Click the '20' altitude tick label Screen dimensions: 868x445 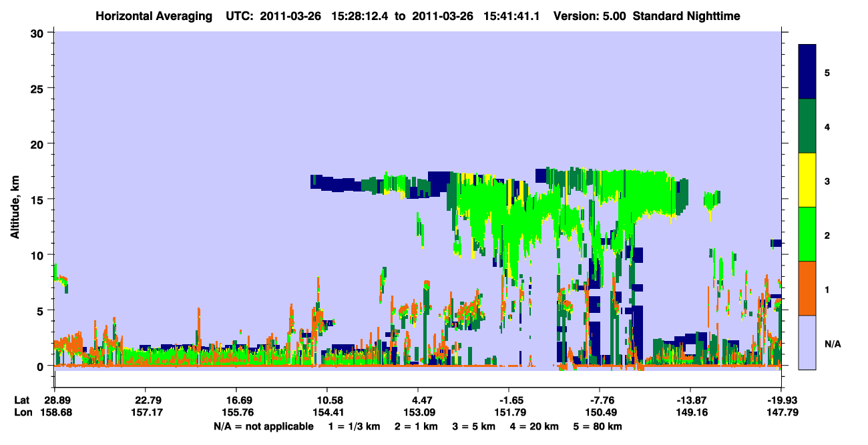point(39,144)
